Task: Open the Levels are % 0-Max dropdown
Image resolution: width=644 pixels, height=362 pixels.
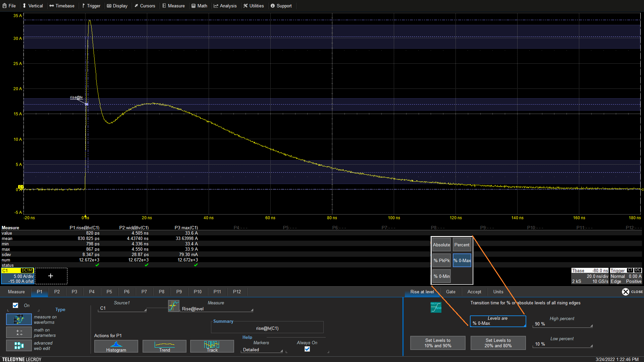Action: click(x=498, y=321)
